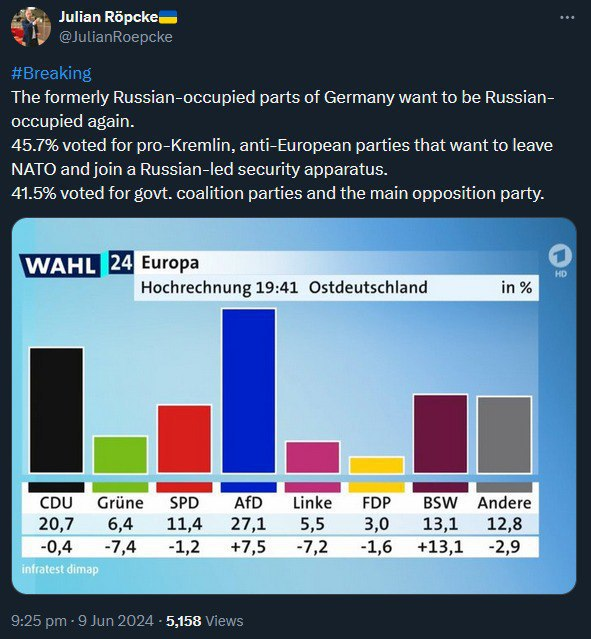Viewport: 591px width, 639px height.
Task: Click the black CDU bar in chart
Action: click(56, 410)
